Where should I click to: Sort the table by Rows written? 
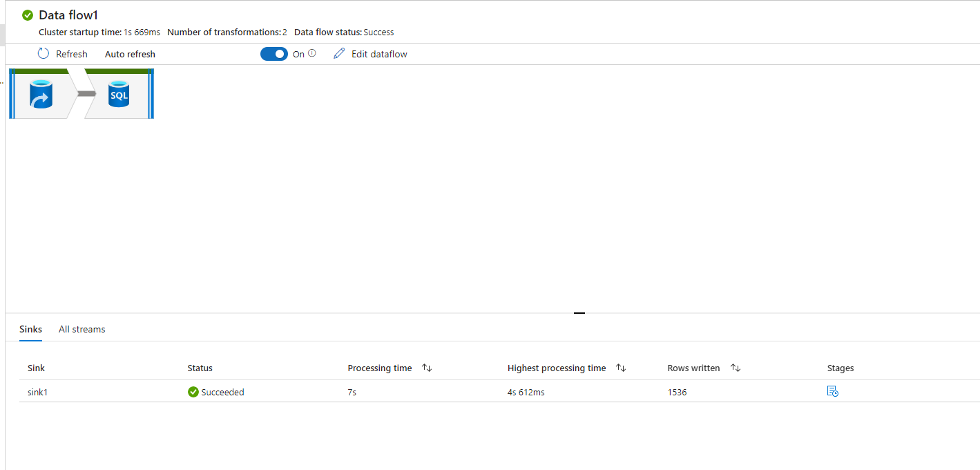click(735, 368)
